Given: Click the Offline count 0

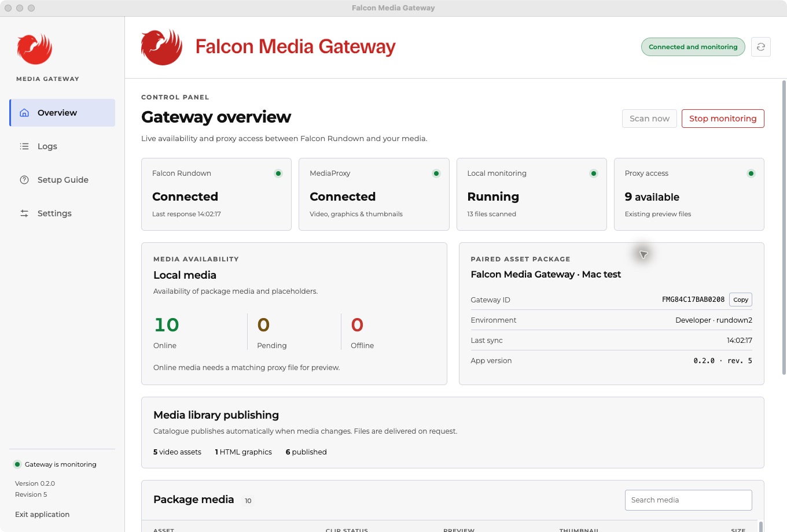Looking at the screenshot, I should (357, 325).
